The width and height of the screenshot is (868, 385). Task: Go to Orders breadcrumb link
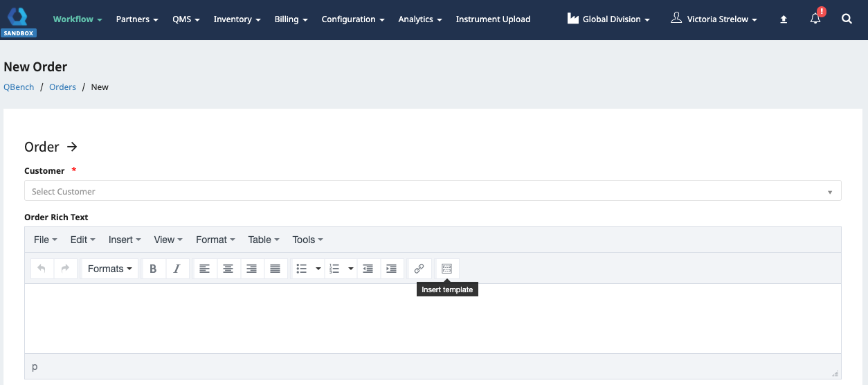click(62, 87)
